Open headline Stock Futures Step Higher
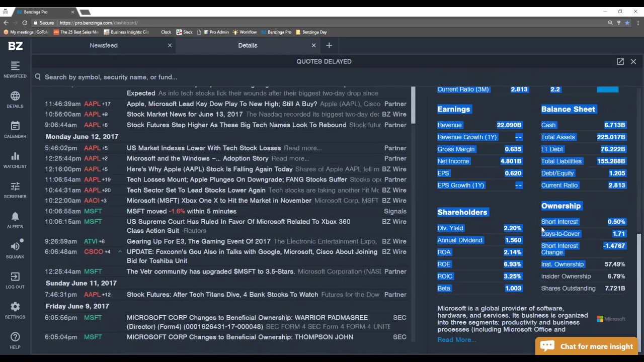The image size is (644, 362). pos(236,125)
